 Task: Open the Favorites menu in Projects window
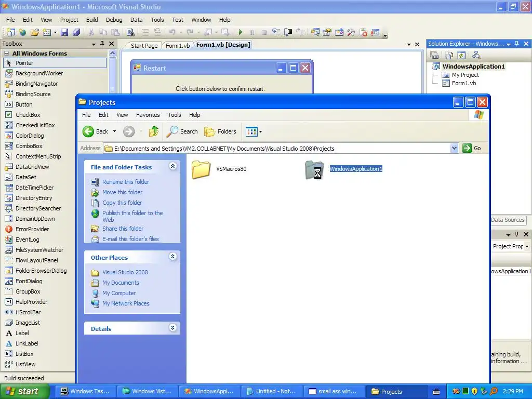point(148,115)
